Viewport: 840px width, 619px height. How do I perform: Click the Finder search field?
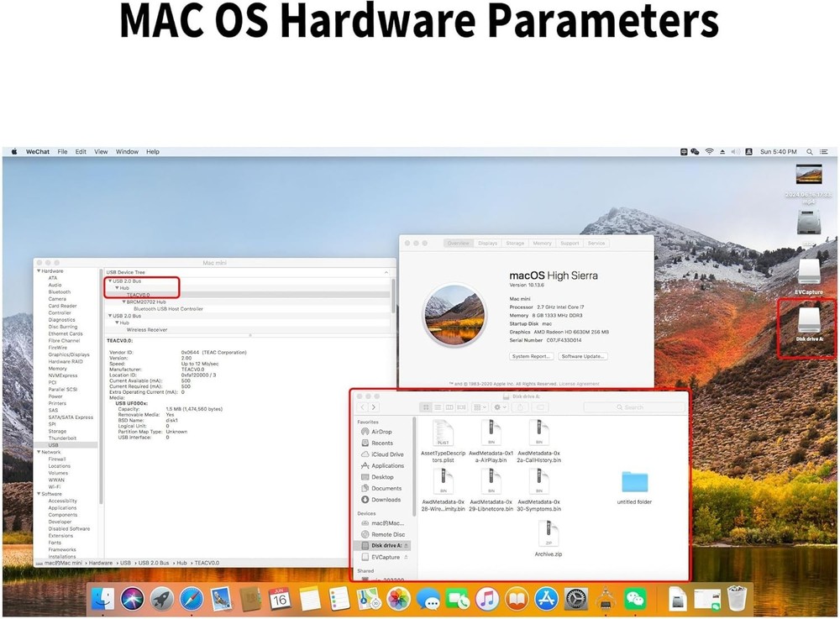click(x=634, y=407)
